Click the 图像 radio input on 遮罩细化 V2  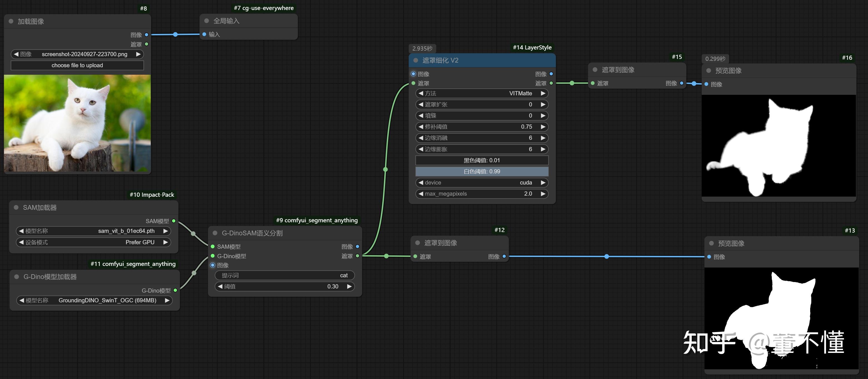pyautogui.click(x=413, y=74)
